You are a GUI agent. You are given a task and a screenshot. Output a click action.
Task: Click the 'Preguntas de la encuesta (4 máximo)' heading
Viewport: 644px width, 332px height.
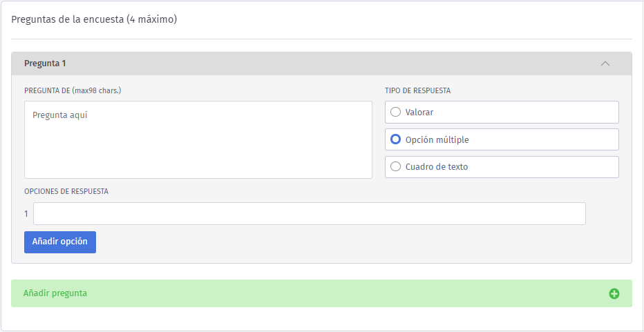coord(94,20)
